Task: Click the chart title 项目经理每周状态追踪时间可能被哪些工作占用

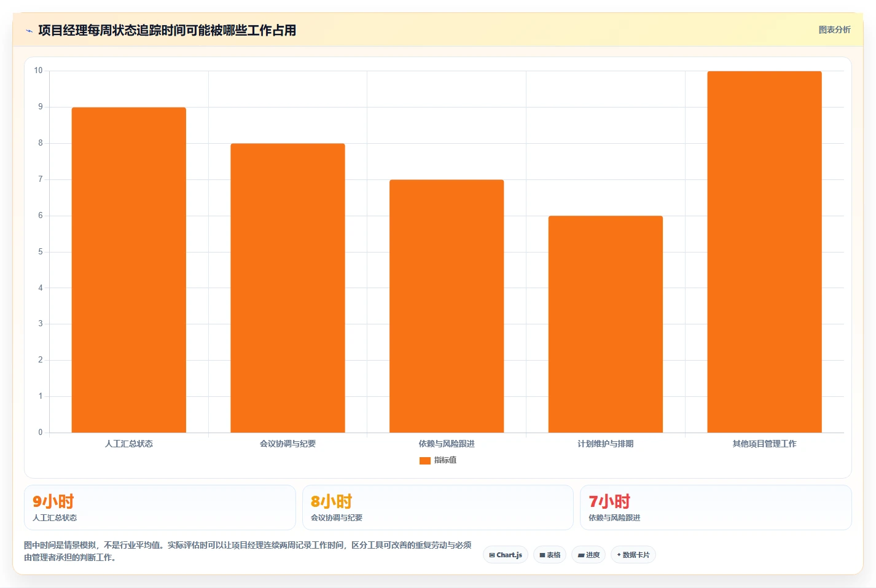Action: [167, 30]
